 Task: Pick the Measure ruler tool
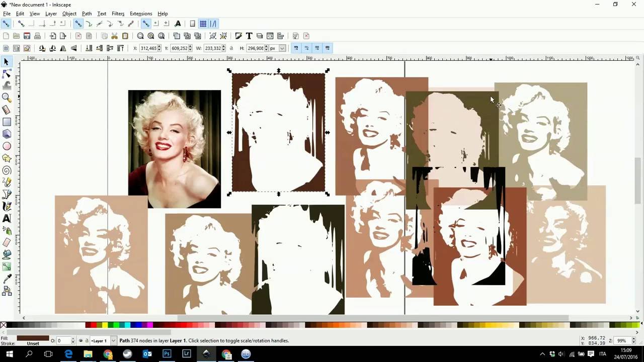pos(7,110)
